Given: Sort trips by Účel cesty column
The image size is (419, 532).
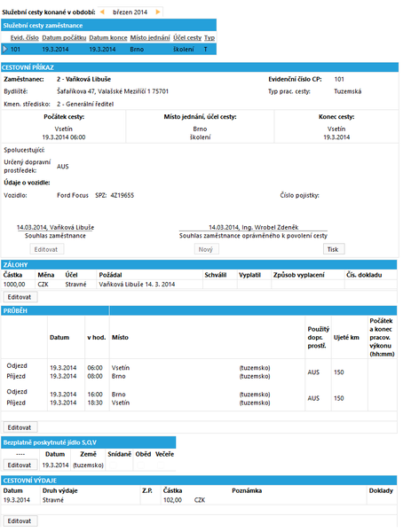Looking at the screenshot, I should [x=187, y=37].
